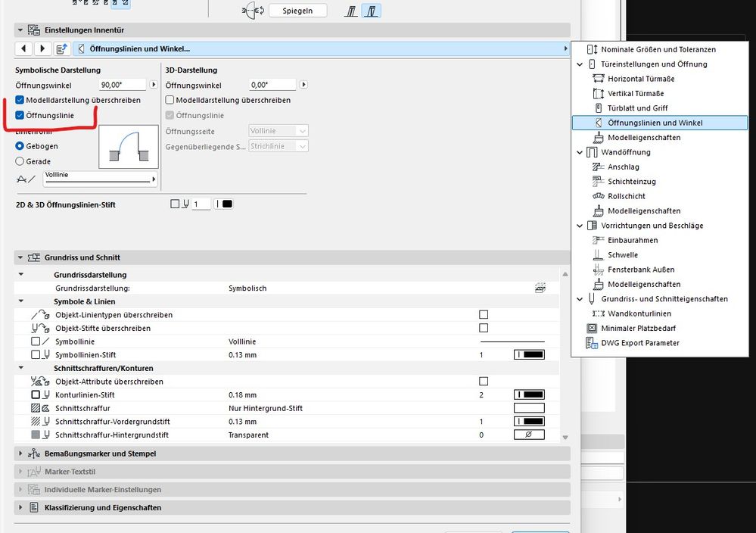Select Öffnungslinien und Winkel menu entry

(660, 123)
